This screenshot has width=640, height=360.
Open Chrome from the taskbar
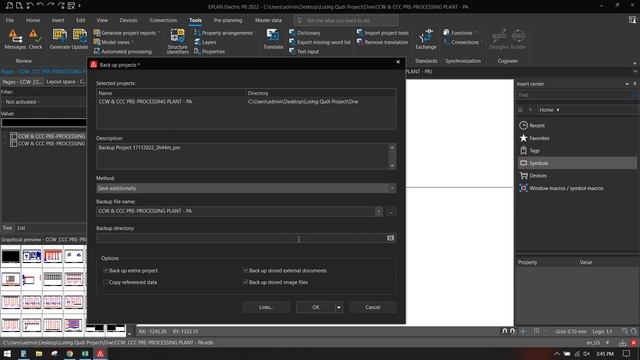[70, 353]
